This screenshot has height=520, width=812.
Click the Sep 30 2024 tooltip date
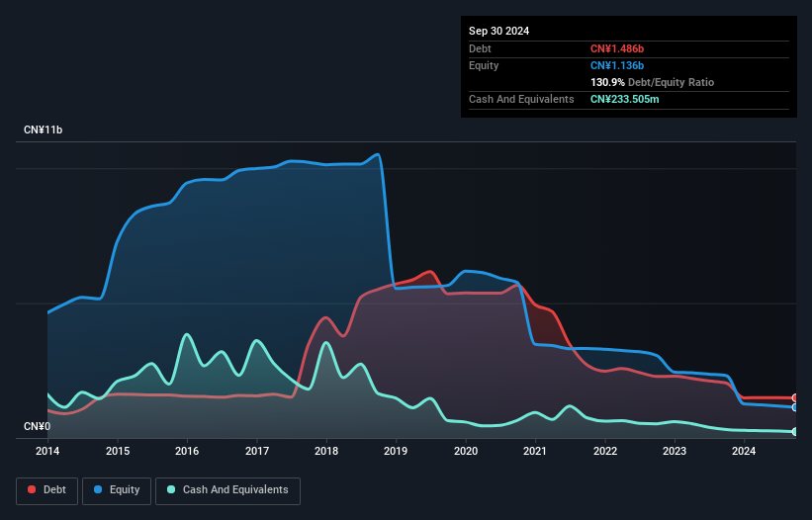pyautogui.click(x=498, y=31)
